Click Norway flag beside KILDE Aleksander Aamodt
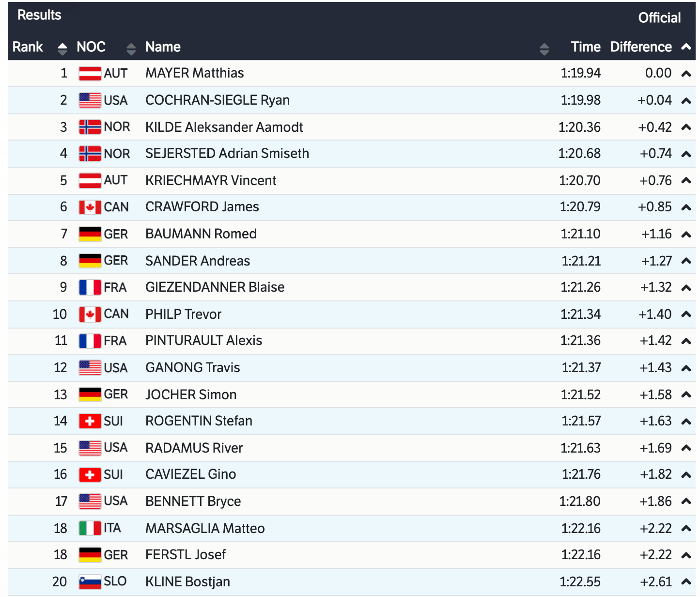 pyautogui.click(x=90, y=127)
